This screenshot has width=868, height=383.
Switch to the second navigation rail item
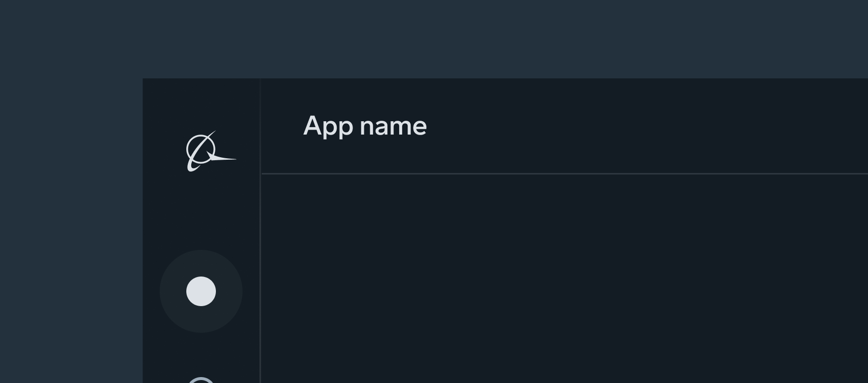[201, 380]
